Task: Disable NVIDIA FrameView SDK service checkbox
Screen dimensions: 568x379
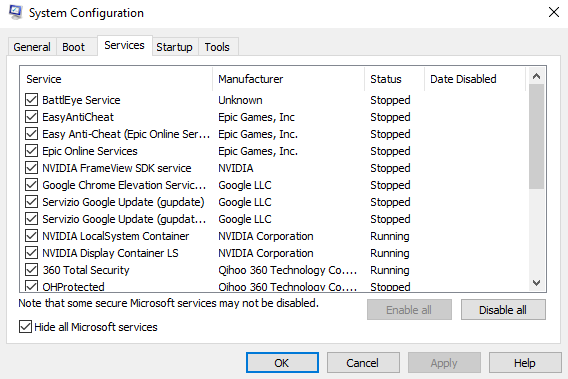Action: (32, 168)
